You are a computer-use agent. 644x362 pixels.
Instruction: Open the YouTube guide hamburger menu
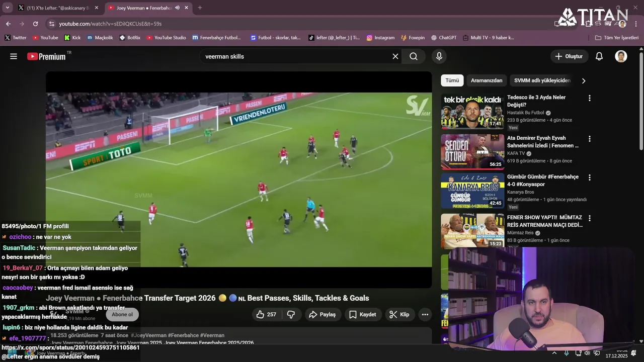pos(14,56)
